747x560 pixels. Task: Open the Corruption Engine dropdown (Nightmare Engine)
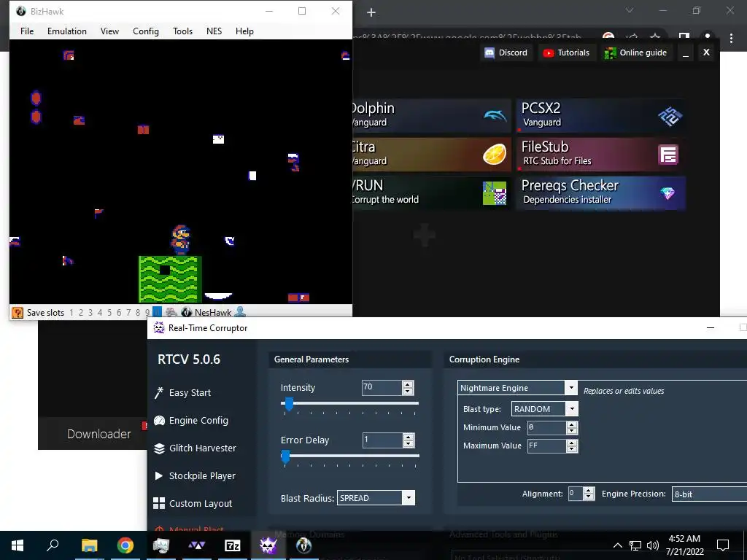pos(571,388)
